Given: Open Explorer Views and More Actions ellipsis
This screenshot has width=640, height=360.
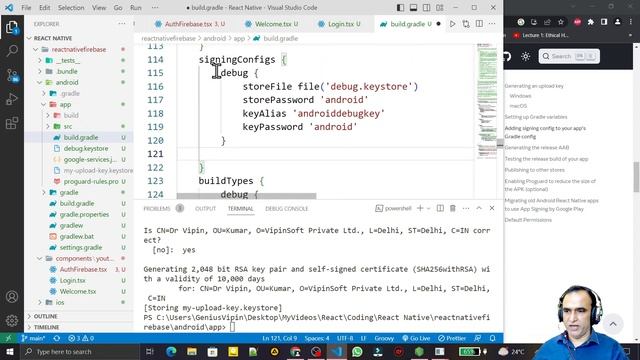Looking at the screenshot, I should [122, 24].
